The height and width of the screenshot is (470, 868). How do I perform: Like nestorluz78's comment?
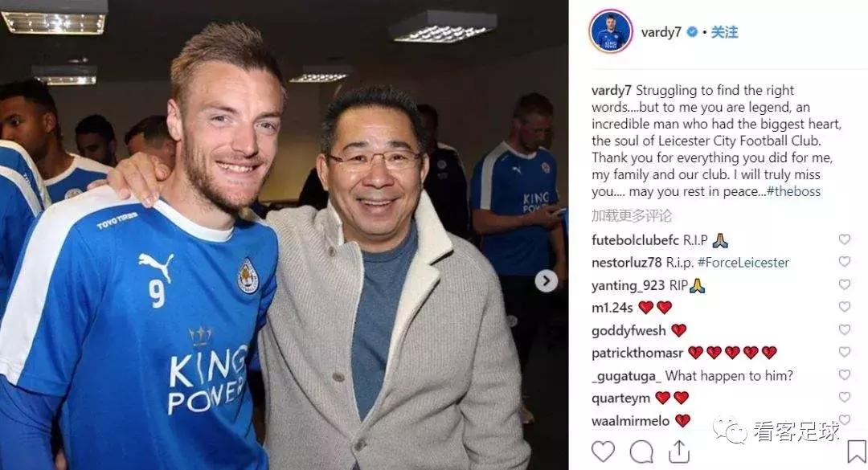pos(844,261)
